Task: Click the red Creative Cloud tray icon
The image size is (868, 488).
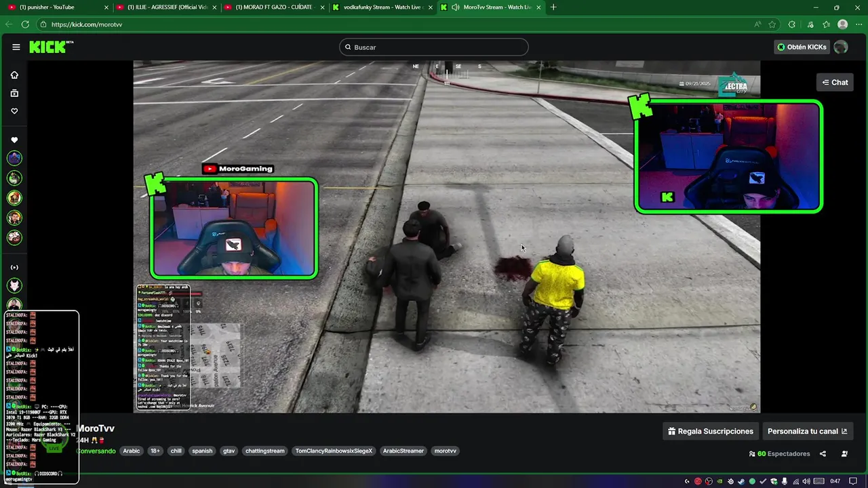Action: tap(698, 481)
